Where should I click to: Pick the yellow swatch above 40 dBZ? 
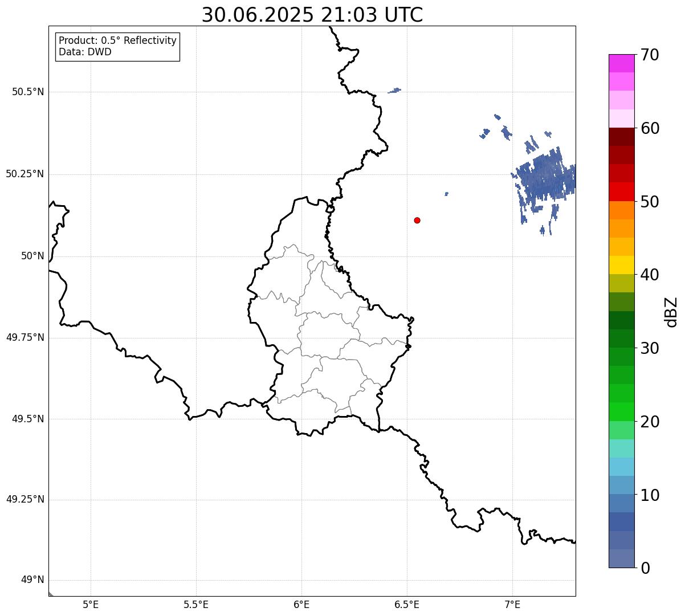coord(622,265)
